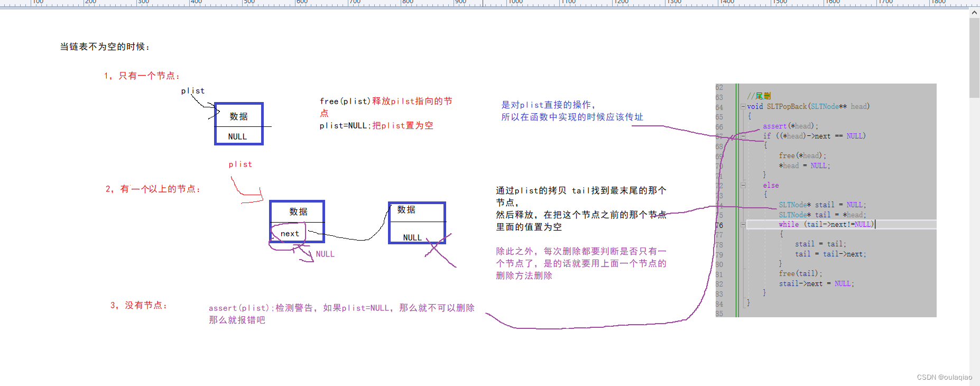
Task: Click free(tail); code line
Action: [x=800, y=274]
